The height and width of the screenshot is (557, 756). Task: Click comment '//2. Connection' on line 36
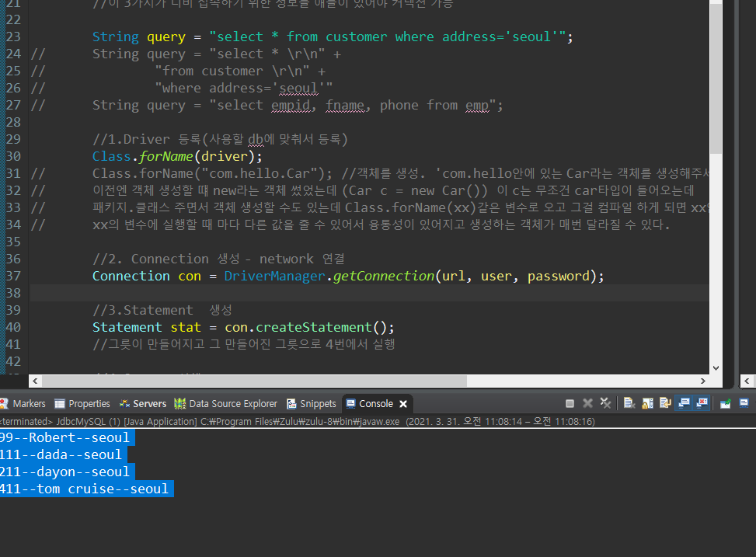151,259
